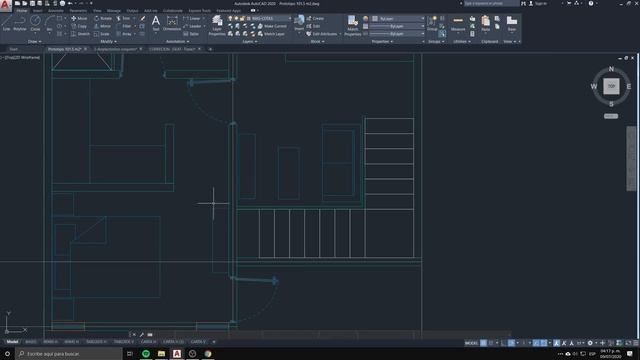The image size is (640, 360).
Task: Expand the Modify panel
Action: 108,41
